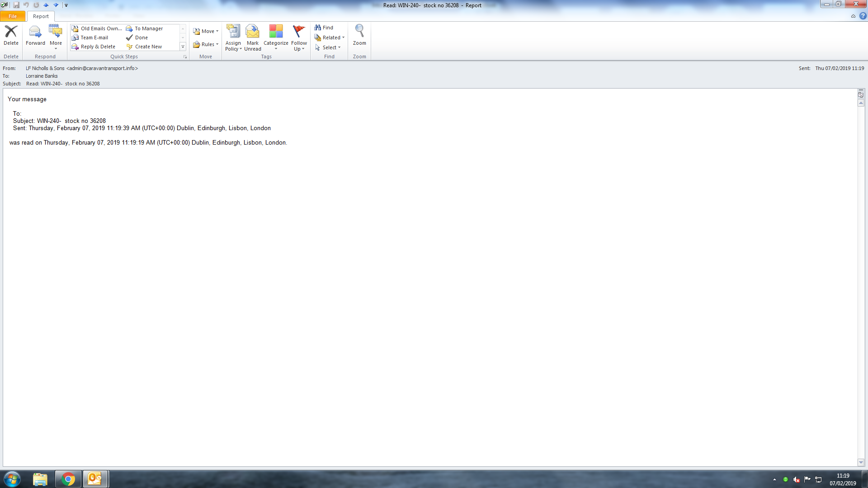Viewport: 868px width, 488px height.
Task: Open Chrome from the taskbar
Action: coord(68,479)
